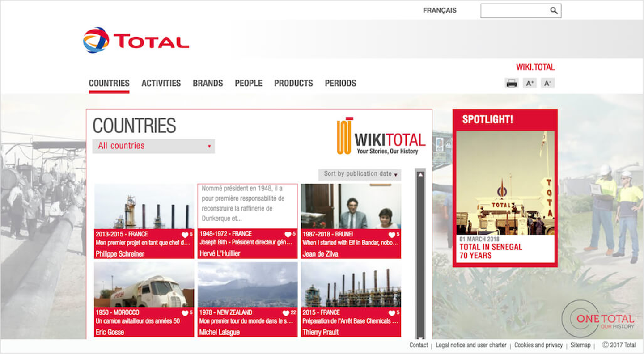Open the Activities menu tab

(161, 83)
